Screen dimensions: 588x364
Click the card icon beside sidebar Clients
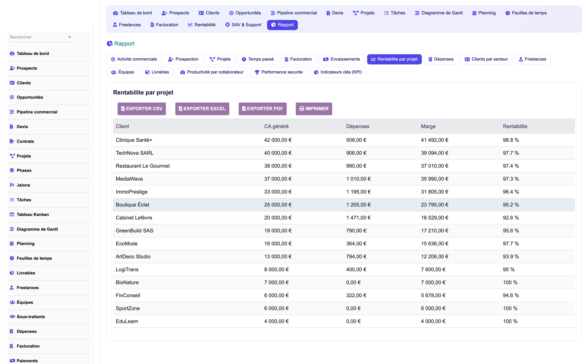12,83
